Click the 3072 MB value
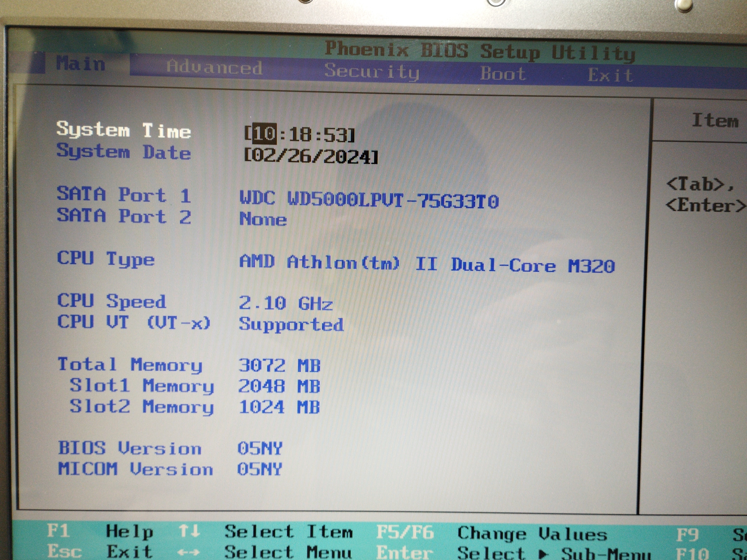This screenshot has width=747, height=560. coord(279,365)
